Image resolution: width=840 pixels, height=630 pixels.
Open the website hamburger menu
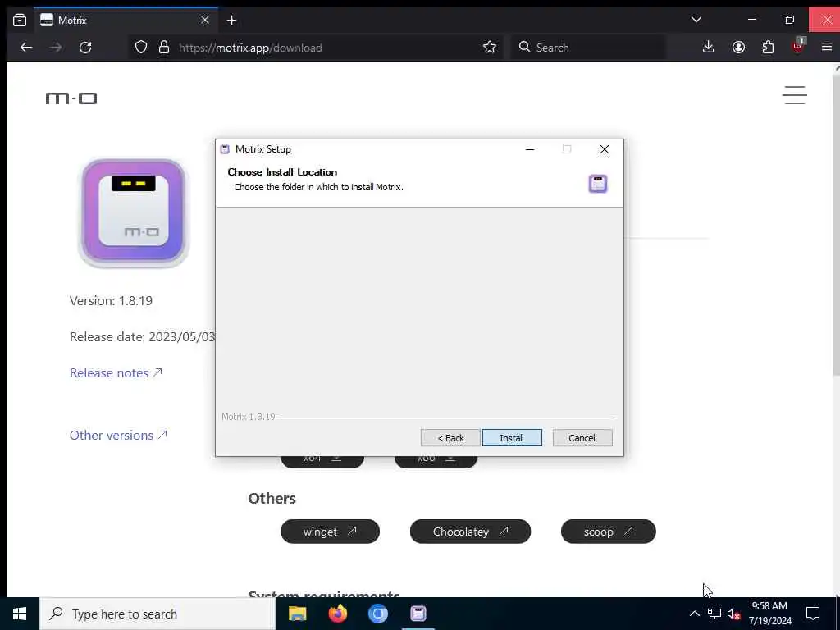point(794,95)
